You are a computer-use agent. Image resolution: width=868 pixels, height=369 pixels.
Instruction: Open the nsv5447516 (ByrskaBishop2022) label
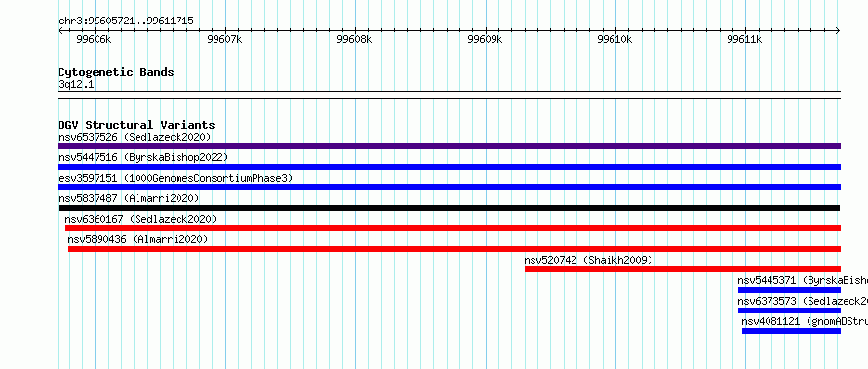[x=143, y=157]
